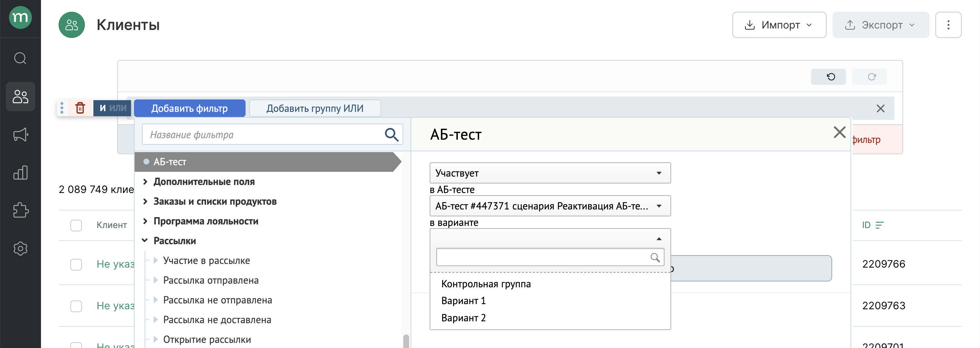Viewport: 980px width, 348px height.
Task: Open the campaigns megaphone icon in the sidebar
Action: pyautogui.click(x=20, y=135)
